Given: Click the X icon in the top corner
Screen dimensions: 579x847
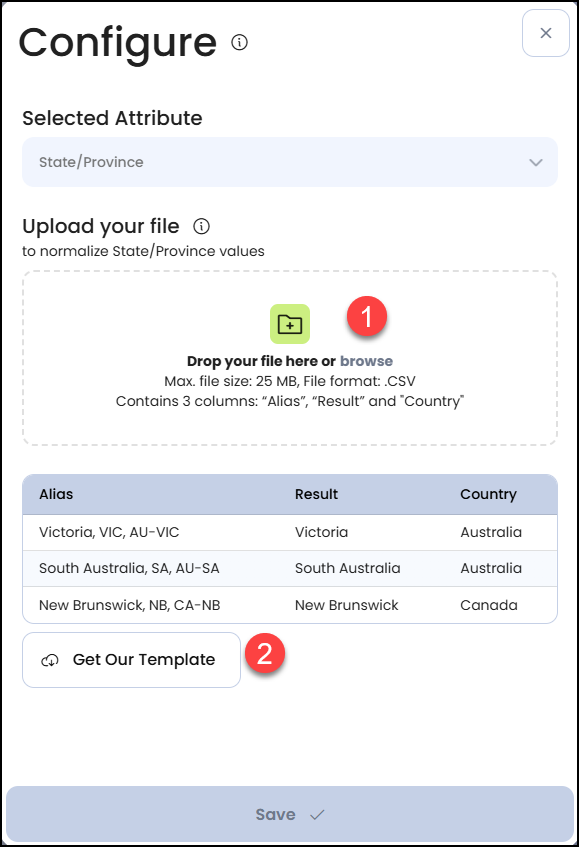Looking at the screenshot, I should (x=545, y=33).
